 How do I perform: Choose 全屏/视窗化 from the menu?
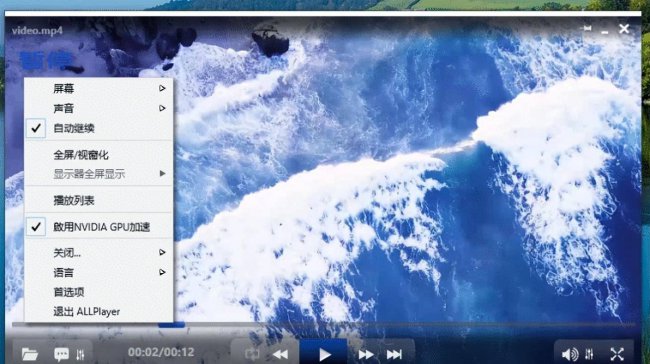pyautogui.click(x=99, y=155)
